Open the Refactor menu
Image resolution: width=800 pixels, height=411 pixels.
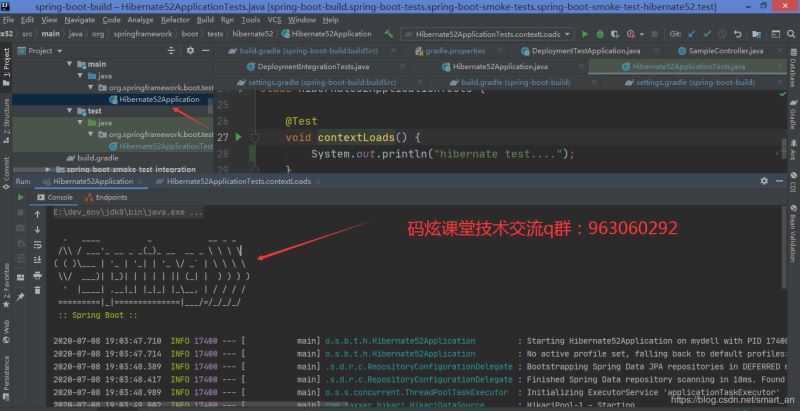click(175, 20)
